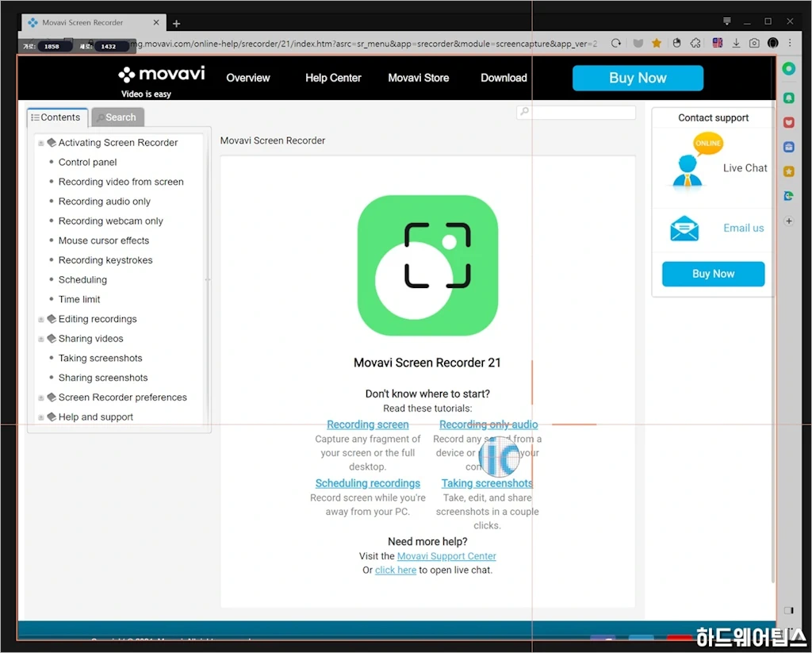Open the Control panel topic

[x=87, y=162]
